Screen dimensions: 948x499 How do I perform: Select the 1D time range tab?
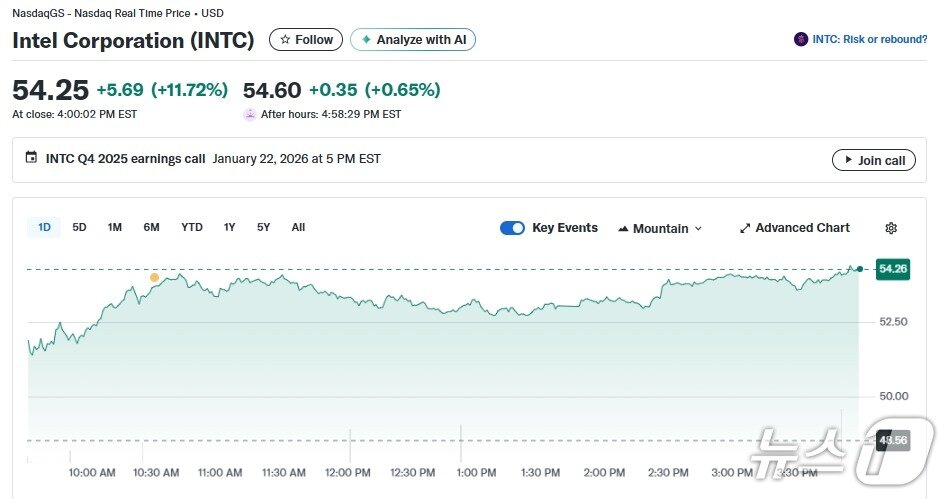click(x=44, y=227)
